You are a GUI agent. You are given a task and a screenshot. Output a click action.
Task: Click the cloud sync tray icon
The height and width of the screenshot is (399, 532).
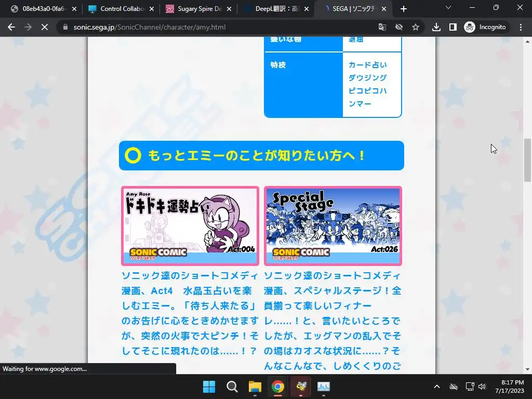(454, 387)
